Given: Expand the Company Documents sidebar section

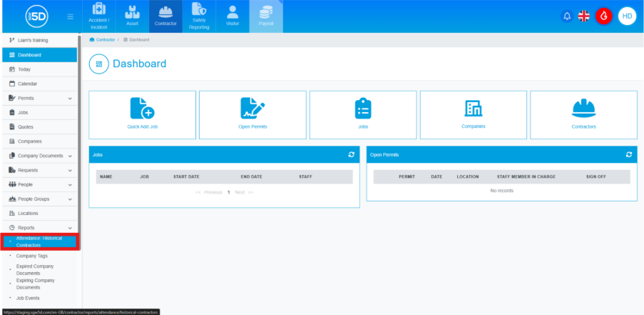Looking at the screenshot, I should click(70, 156).
